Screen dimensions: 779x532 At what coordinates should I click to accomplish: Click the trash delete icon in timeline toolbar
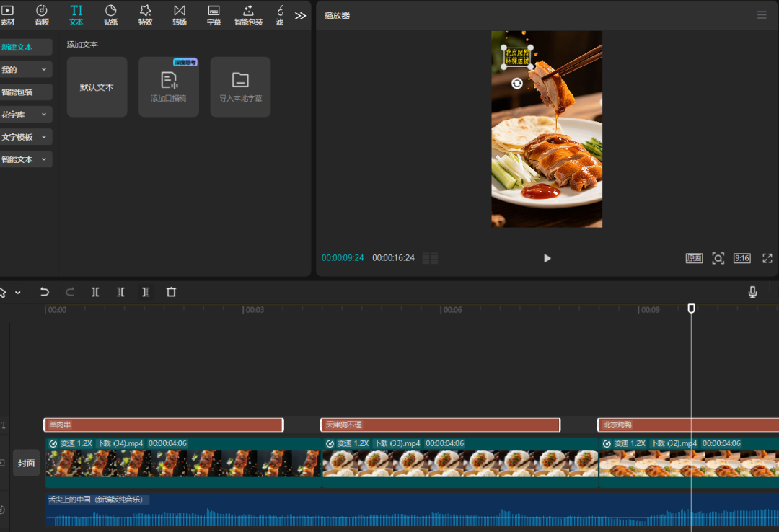[x=171, y=292]
